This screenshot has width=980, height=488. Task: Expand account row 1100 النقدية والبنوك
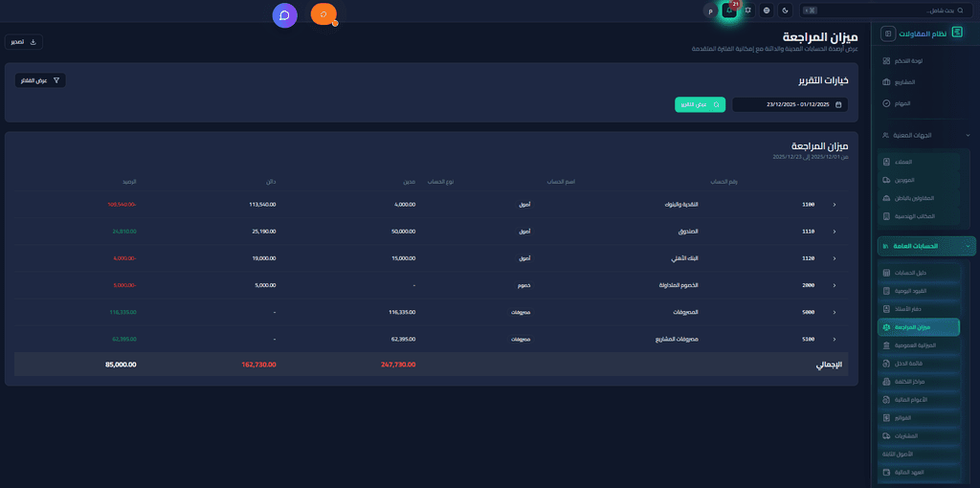tap(835, 205)
